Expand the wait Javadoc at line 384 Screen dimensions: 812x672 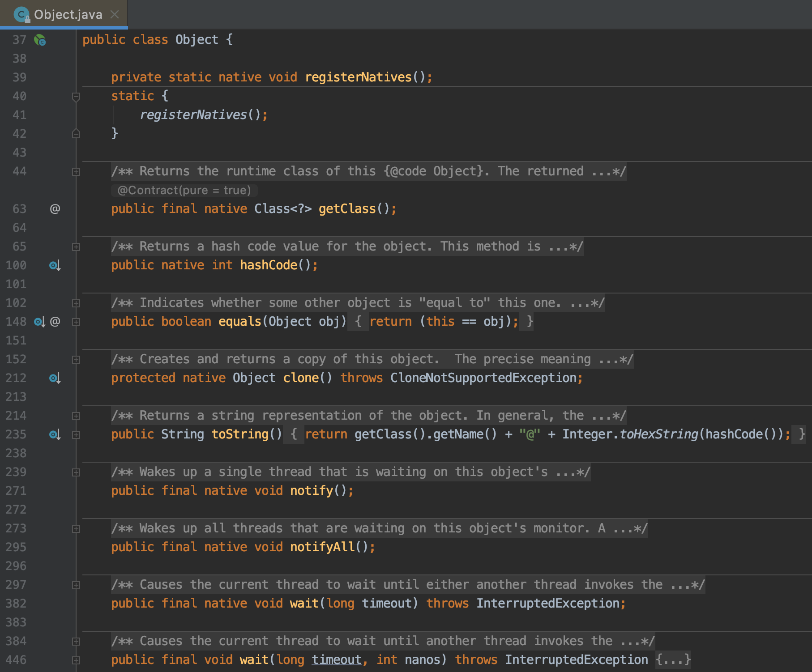(x=76, y=642)
